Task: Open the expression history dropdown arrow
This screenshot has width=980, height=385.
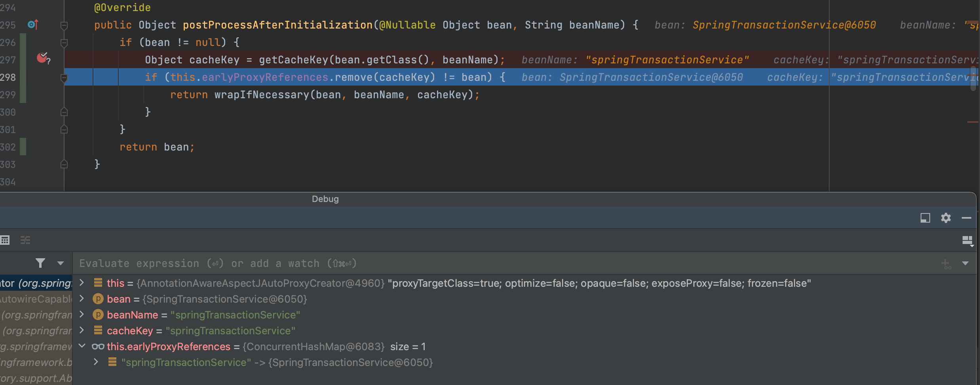Action: tap(965, 263)
